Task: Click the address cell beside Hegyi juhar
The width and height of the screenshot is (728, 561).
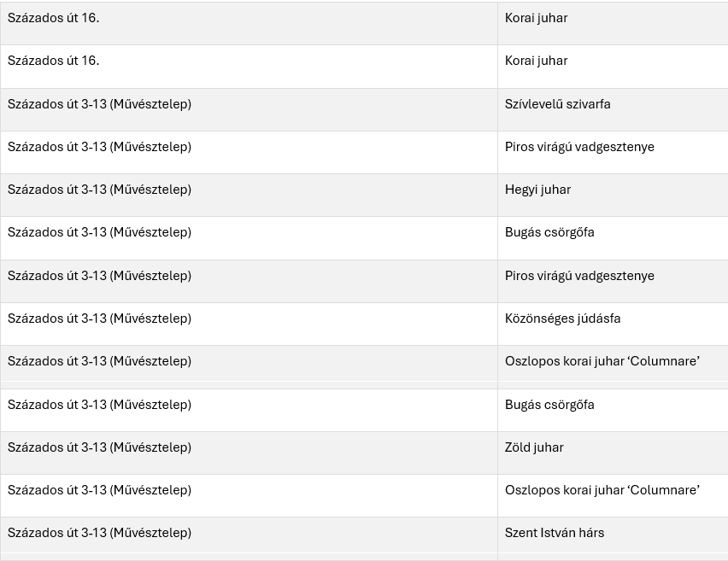Action: tap(99, 190)
